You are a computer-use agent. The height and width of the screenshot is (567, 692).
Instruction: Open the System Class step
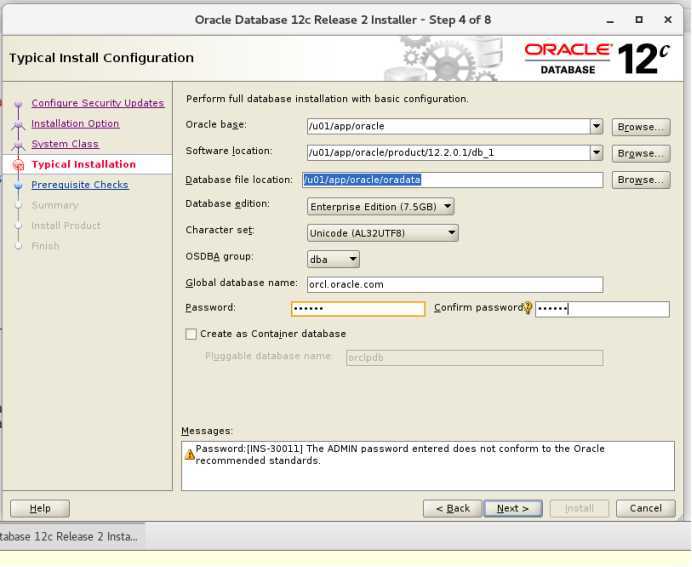click(65, 144)
